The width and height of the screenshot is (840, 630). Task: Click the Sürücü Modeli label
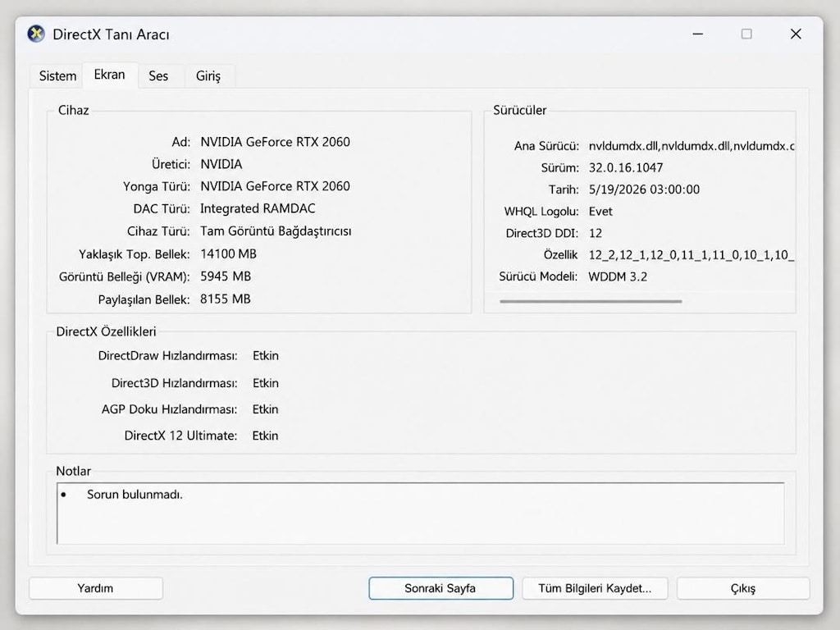click(x=538, y=277)
